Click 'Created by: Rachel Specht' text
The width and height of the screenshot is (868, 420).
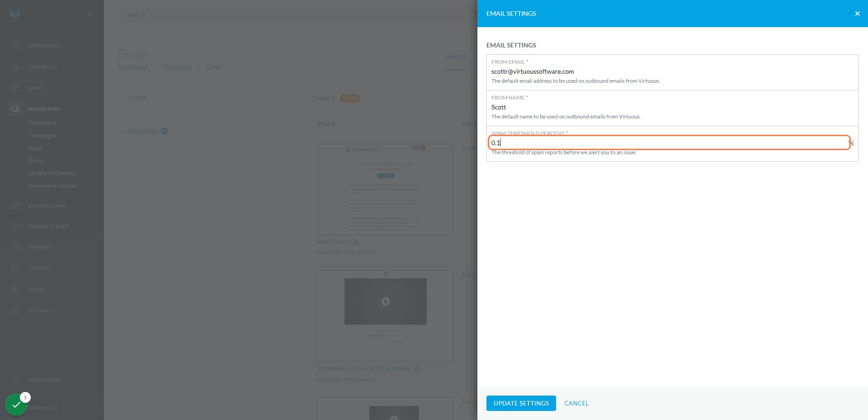coord(346,379)
